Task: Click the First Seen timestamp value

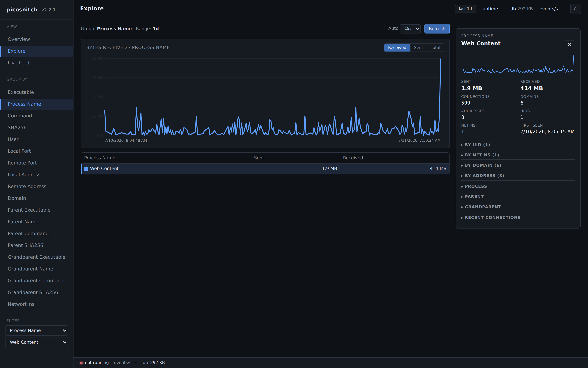Action: coord(547,132)
